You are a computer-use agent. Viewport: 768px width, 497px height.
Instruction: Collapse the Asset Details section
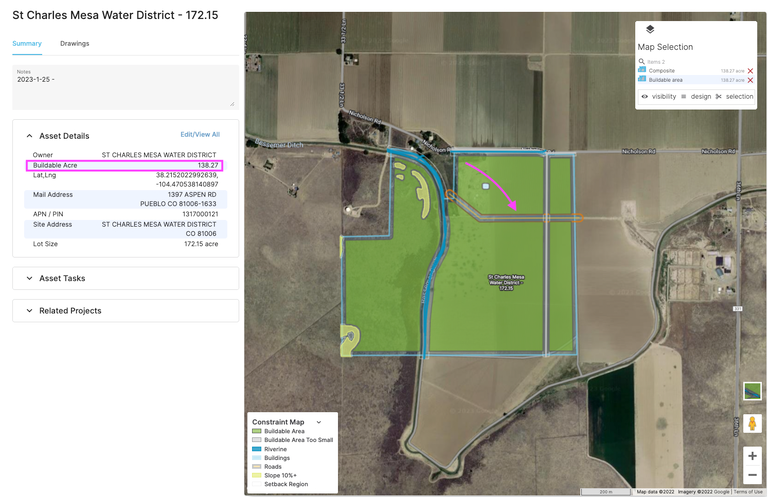pyautogui.click(x=29, y=136)
